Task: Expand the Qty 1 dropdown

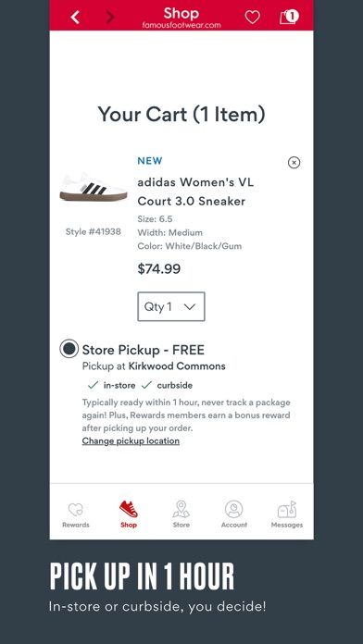Action: pos(171,306)
